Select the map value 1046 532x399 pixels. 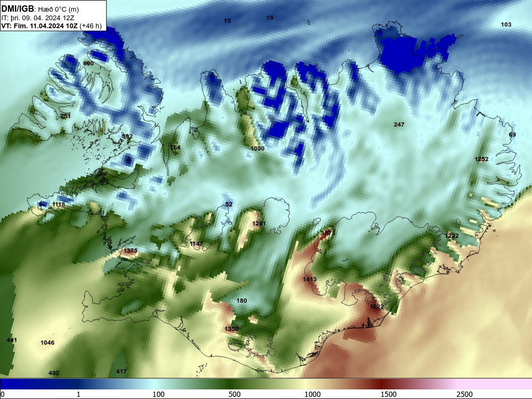tap(47, 343)
